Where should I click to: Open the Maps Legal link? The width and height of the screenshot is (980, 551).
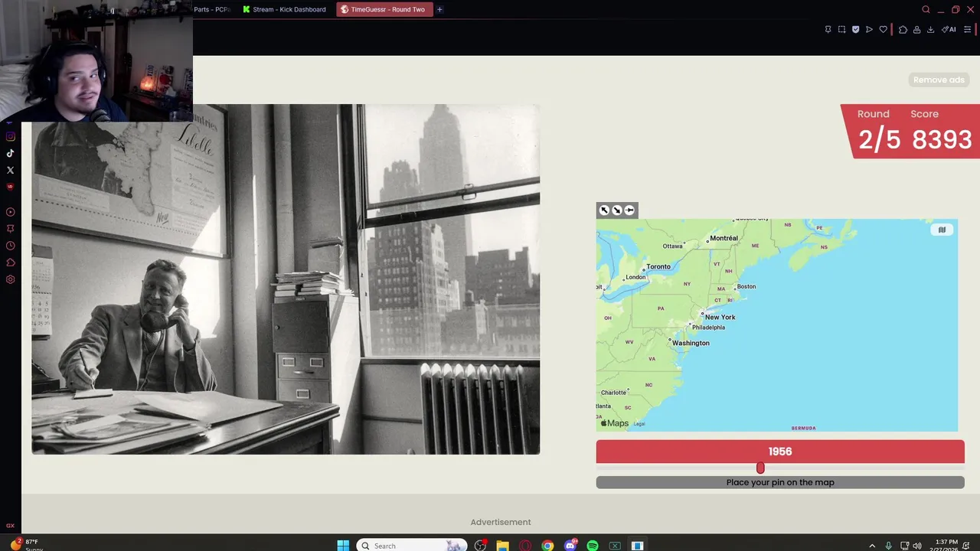639,423
